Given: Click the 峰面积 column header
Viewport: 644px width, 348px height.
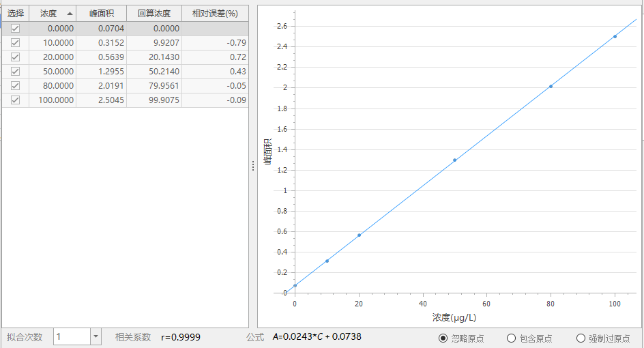Looking at the screenshot, I should [x=101, y=14].
